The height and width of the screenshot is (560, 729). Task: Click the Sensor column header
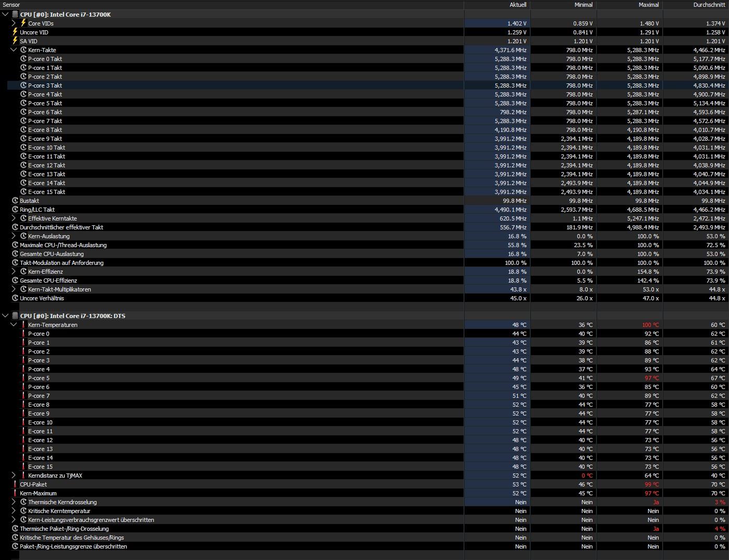click(x=232, y=5)
